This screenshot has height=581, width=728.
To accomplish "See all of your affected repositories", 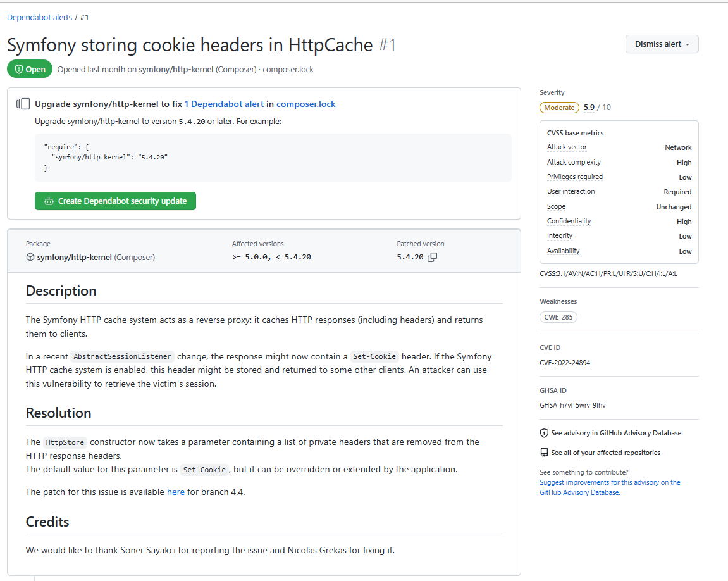I will pyautogui.click(x=605, y=453).
